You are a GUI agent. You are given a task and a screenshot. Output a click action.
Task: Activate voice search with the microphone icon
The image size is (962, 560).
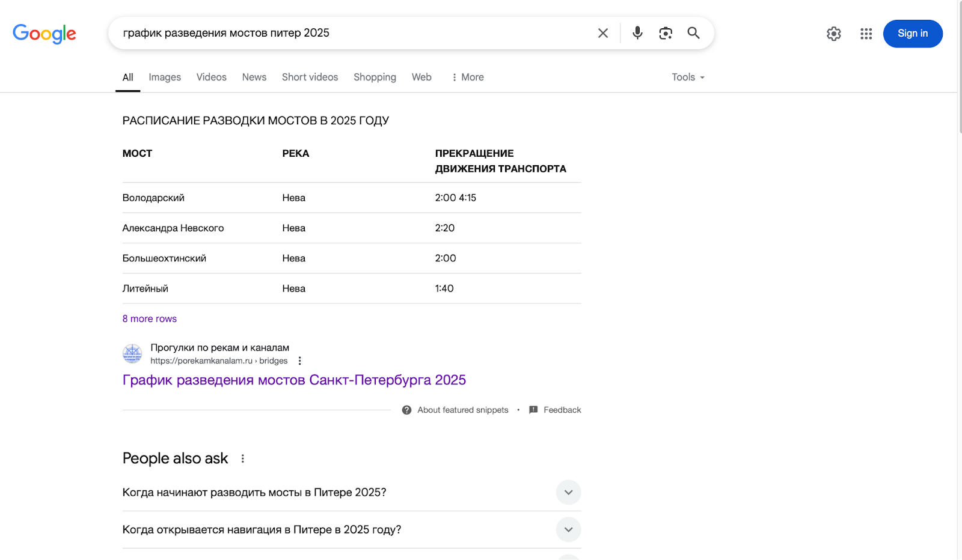637,33
